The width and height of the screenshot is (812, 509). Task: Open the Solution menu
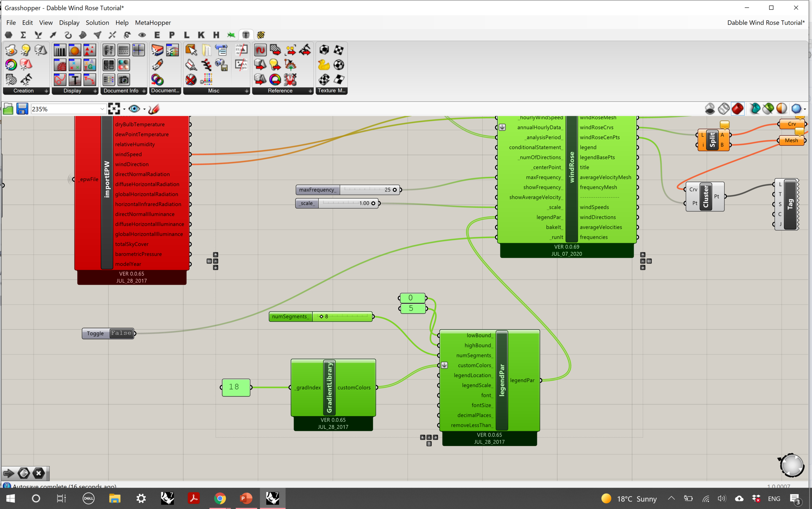tap(97, 22)
